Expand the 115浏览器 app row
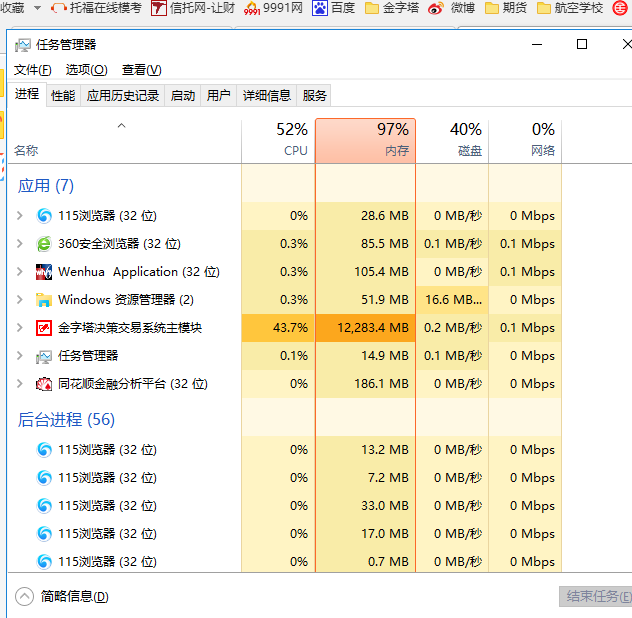The height and width of the screenshot is (618, 632). pos(19,216)
